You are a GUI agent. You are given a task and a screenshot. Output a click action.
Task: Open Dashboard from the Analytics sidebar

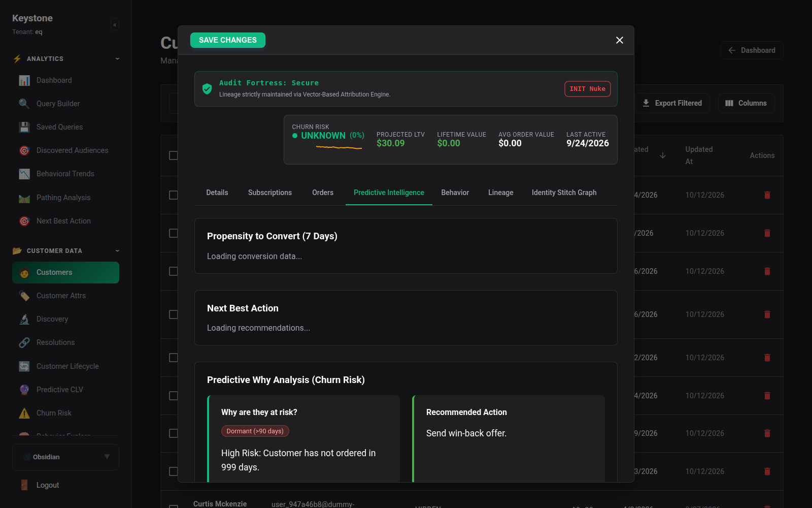coord(65,80)
